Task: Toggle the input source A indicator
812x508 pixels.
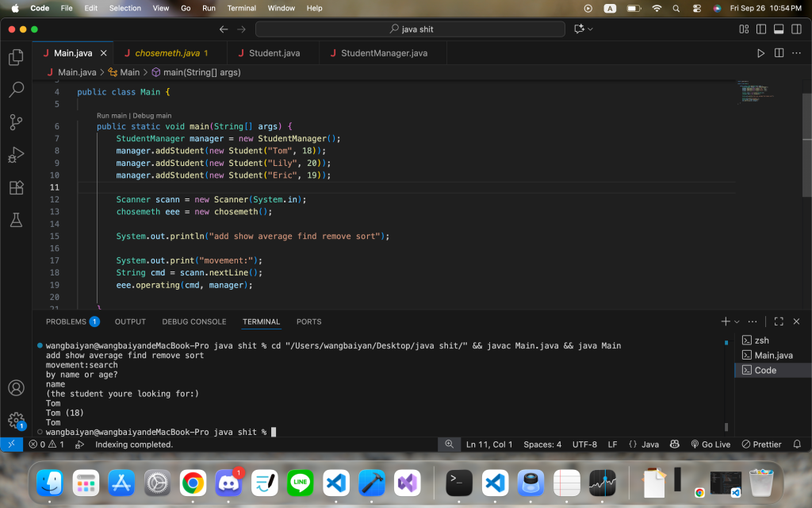Action: (x=610, y=8)
